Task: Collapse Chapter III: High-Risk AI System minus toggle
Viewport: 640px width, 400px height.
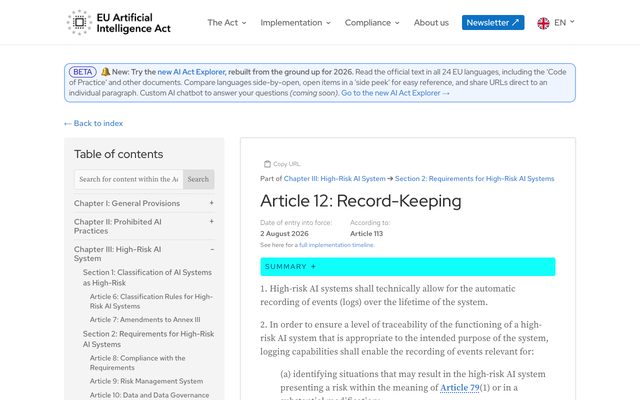Action: click(212, 249)
